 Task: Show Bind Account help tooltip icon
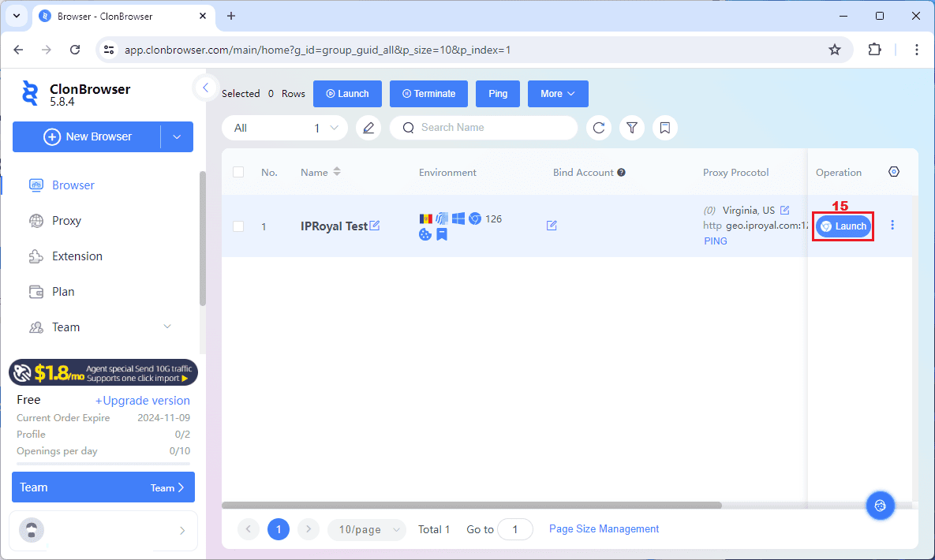click(621, 173)
